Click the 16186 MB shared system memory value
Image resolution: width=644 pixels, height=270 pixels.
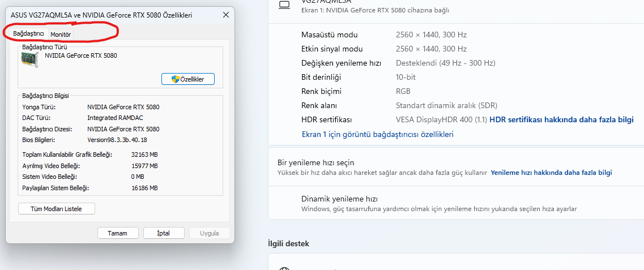[144, 188]
